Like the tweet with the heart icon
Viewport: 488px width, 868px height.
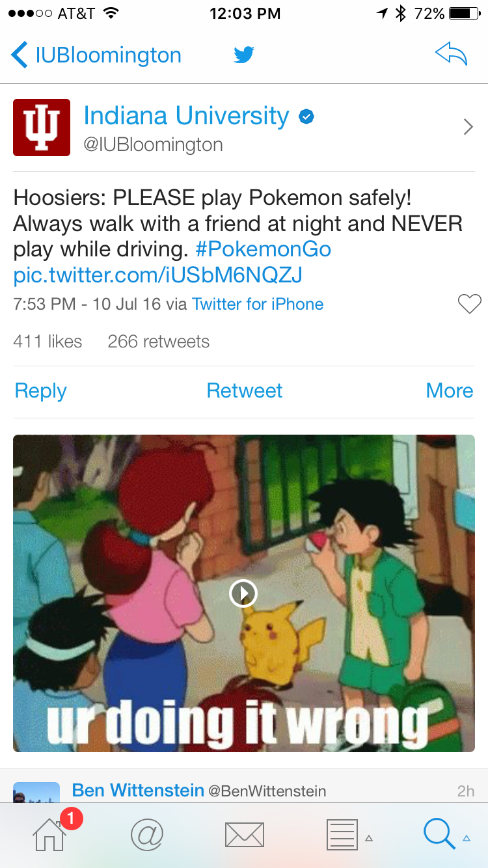click(469, 304)
